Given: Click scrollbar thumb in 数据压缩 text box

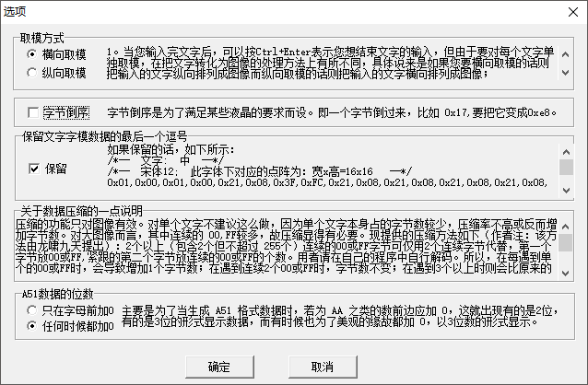Looking at the screenshot, I should [566, 242].
